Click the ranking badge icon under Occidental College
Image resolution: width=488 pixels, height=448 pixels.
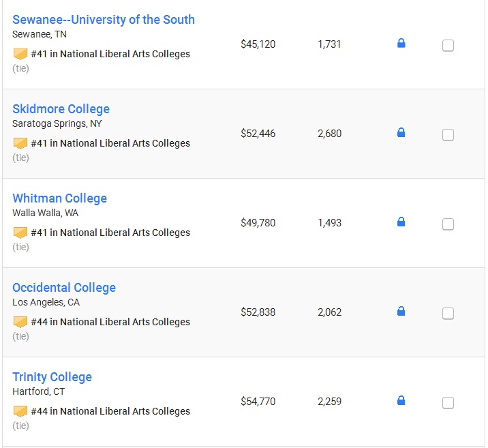coord(20,322)
